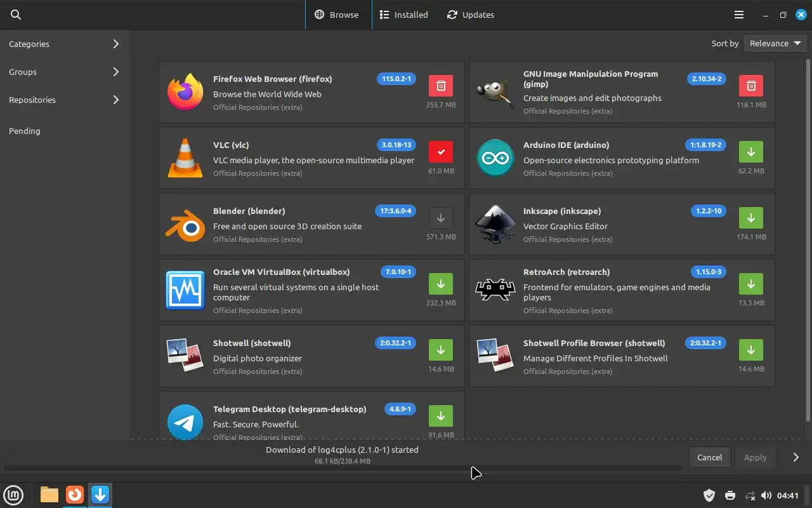Click the VLC traffic cone logo
Viewport: 812px width, 508px height.
(x=185, y=158)
